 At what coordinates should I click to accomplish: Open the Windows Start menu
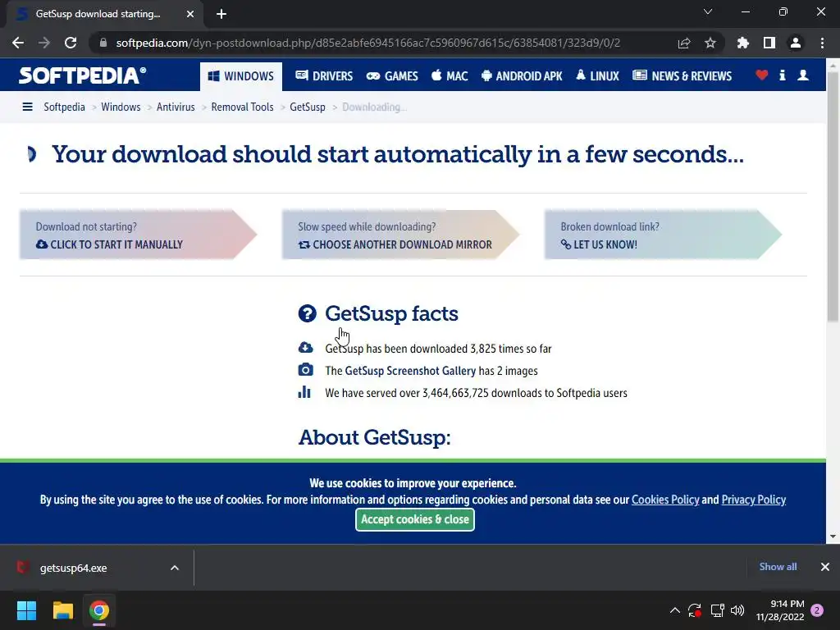pyautogui.click(x=26, y=610)
